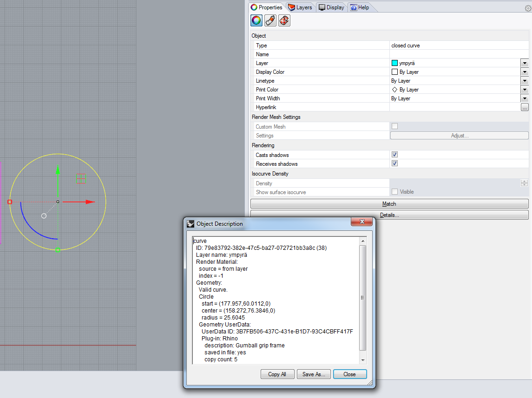
Task: Open the Material paintbrush properties page
Action: click(x=270, y=21)
